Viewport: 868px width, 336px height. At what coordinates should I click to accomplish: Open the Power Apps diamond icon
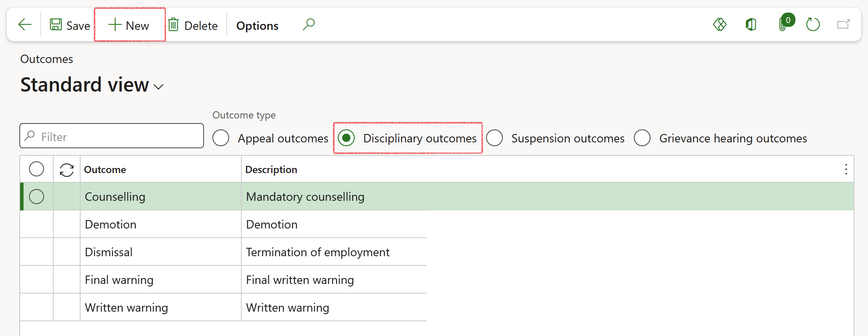(719, 25)
